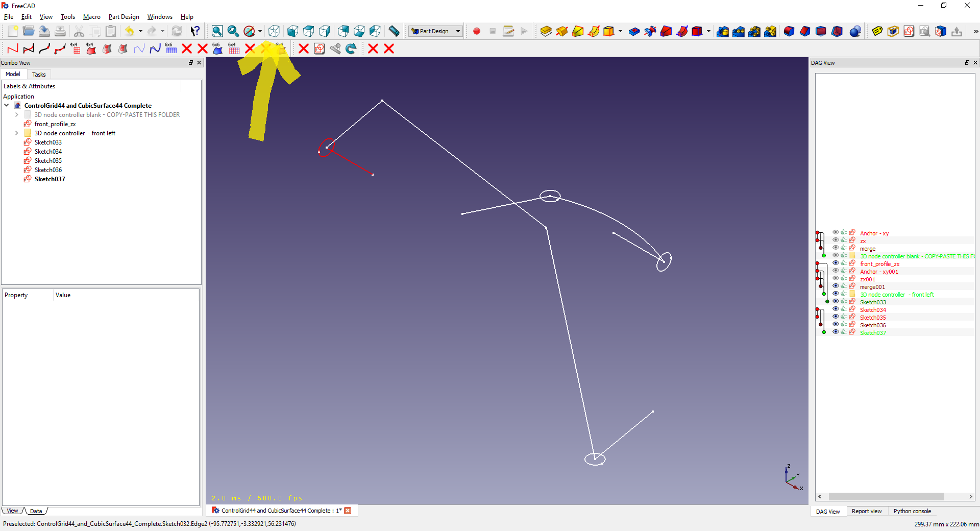Select Sketch035 in the model tree
980x531 pixels.
click(48, 161)
